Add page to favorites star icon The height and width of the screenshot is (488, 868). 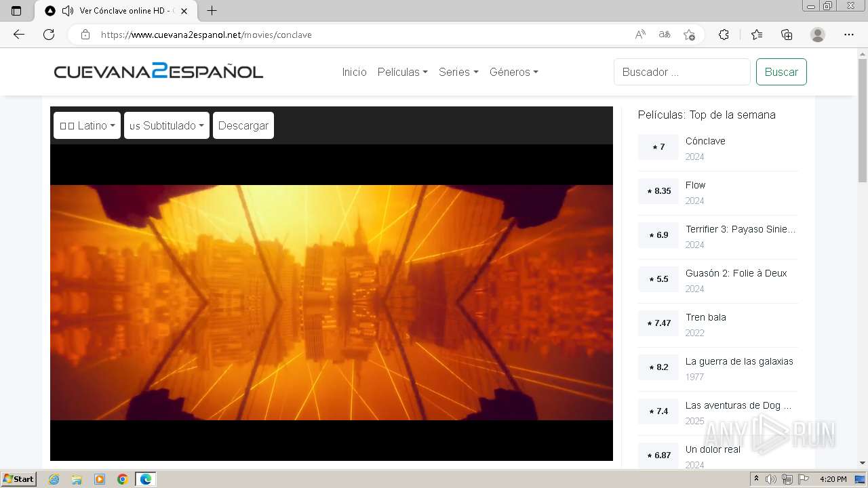[x=690, y=35]
